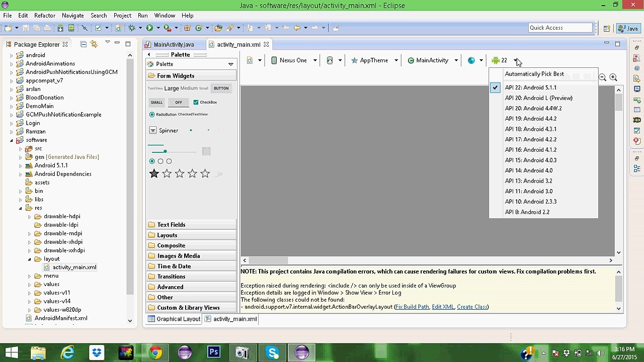Viewport: 644px width, 362px height.
Task: Collapse the software project tree node
Action: pos(12,140)
